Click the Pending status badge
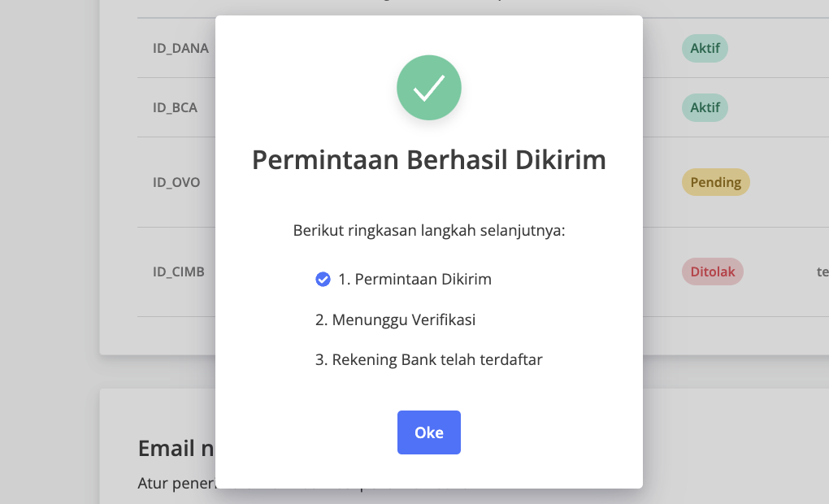 click(715, 182)
